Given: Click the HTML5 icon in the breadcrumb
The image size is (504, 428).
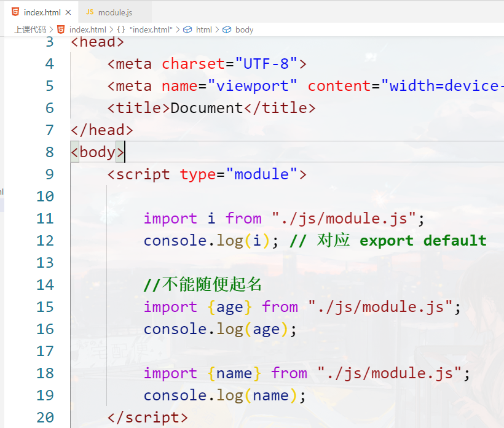Looking at the screenshot, I should coord(61,30).
